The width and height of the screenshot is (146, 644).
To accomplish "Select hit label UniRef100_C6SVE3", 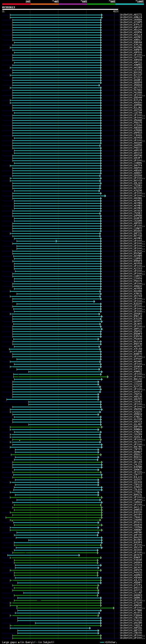I will (x=131, y=402).
